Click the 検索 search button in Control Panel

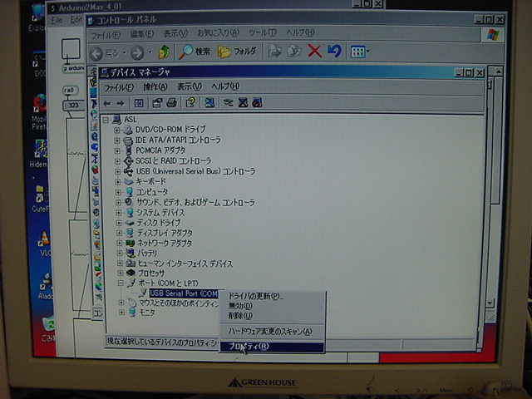pos(195,52)
